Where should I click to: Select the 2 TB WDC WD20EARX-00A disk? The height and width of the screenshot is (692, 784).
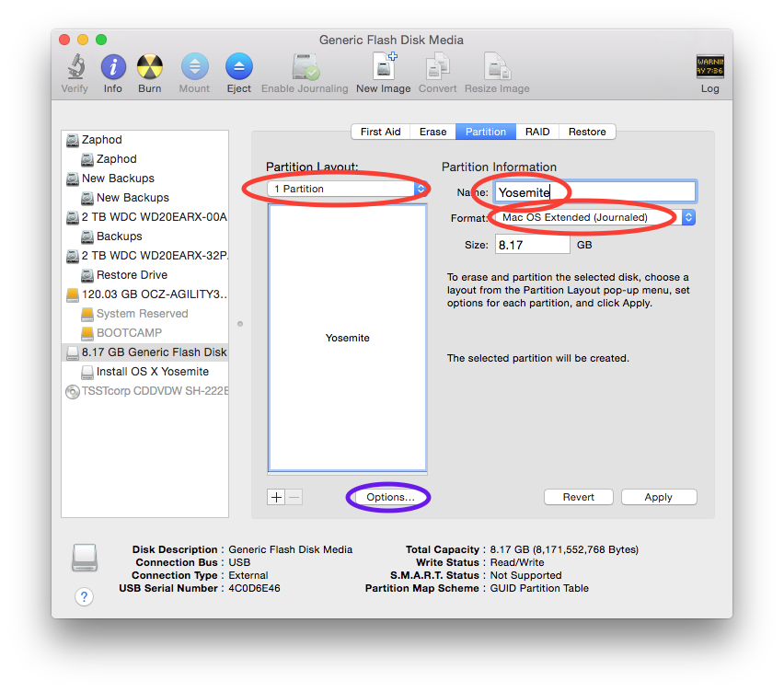point(144,217)
